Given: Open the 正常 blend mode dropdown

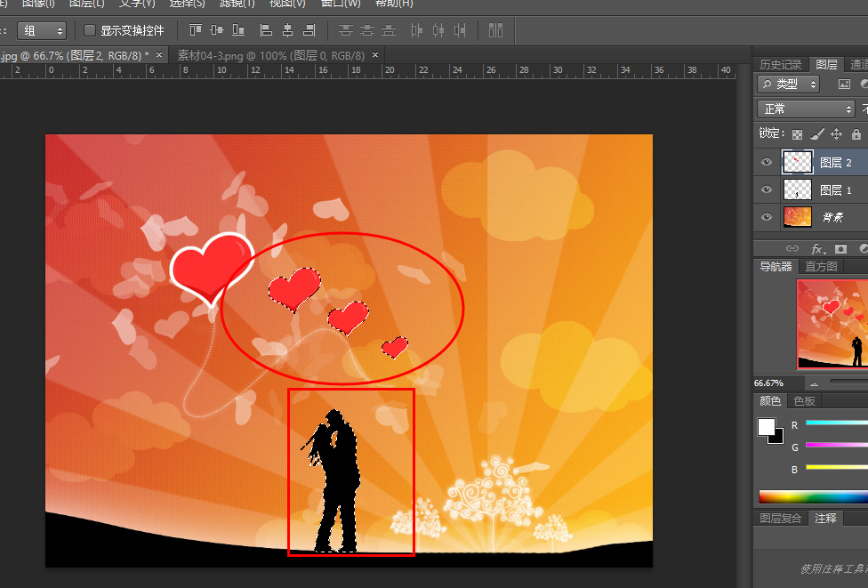Looking at the screenshot, I should [x=806, y=109].
